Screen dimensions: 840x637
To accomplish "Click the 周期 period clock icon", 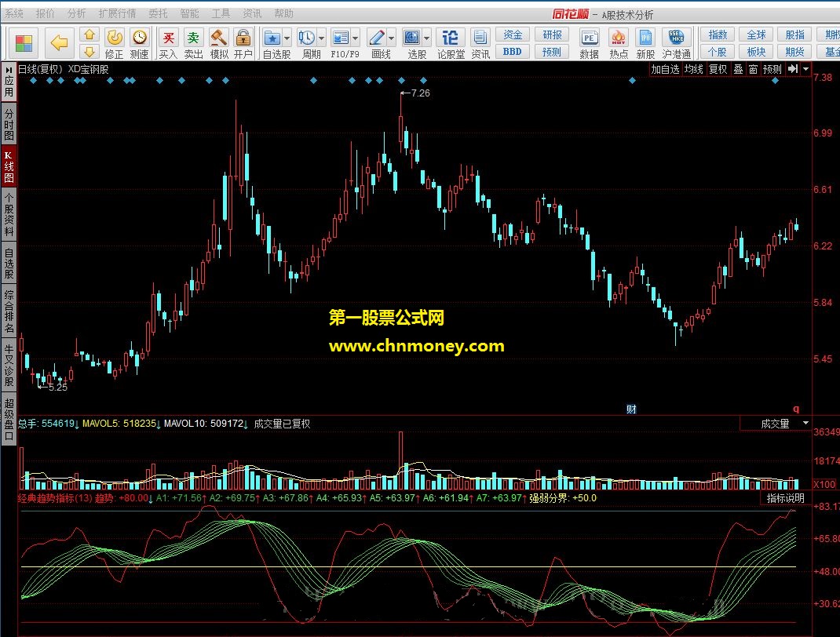I will tap(306, 38).
